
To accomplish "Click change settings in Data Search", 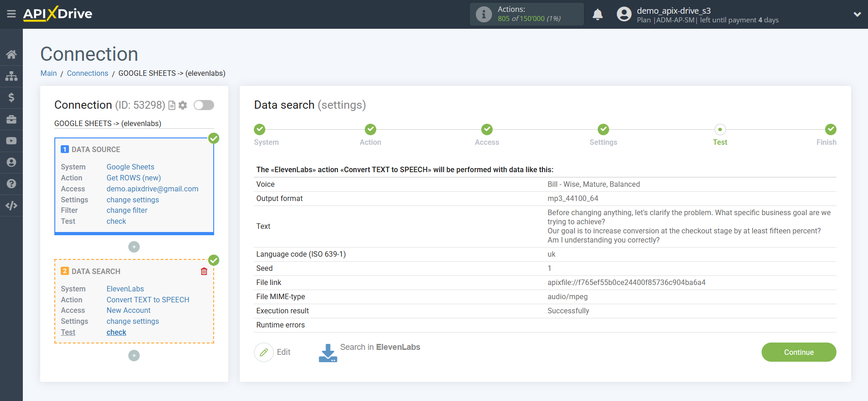I will click(x=133, y=321).
